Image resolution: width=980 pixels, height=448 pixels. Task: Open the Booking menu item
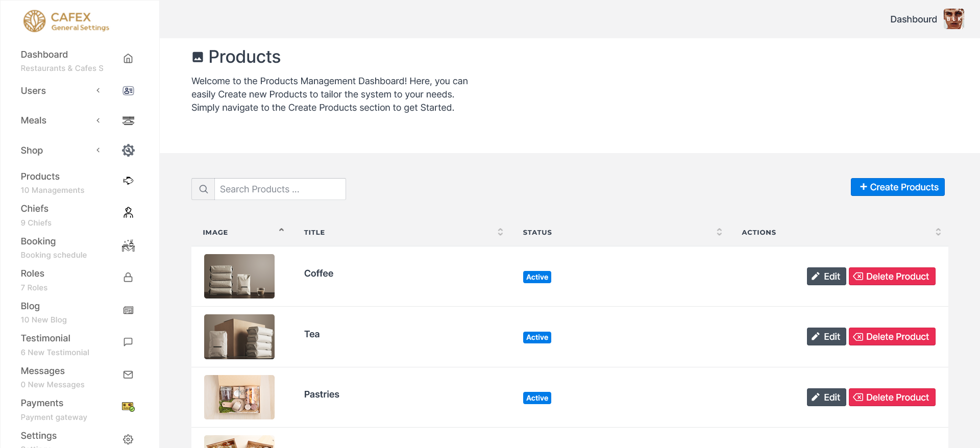[x=38, y=241]
